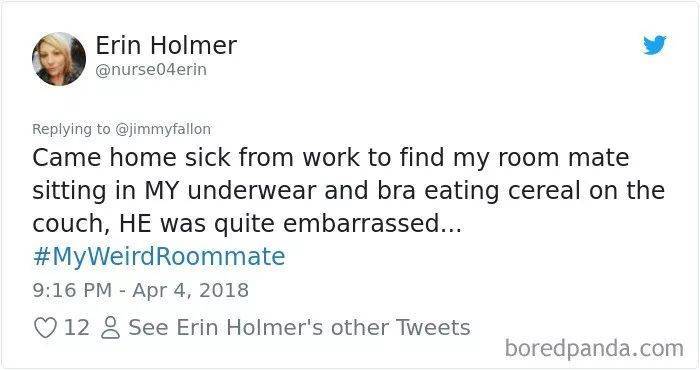Image resolution: width=700 pixels, height=370 pixels.
Task: Open See Erin Holmer's other Tweets
Action: pyautogui.click(x=300, y=328)
